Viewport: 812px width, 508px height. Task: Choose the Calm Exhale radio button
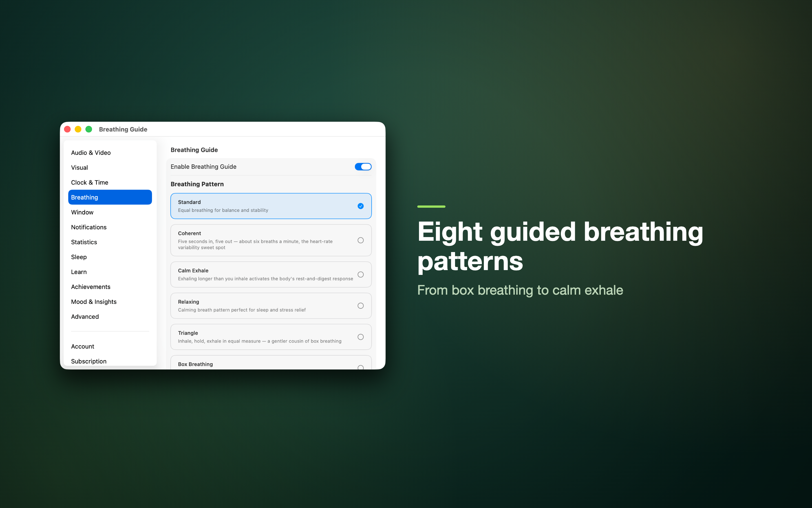tap(360, 275)
